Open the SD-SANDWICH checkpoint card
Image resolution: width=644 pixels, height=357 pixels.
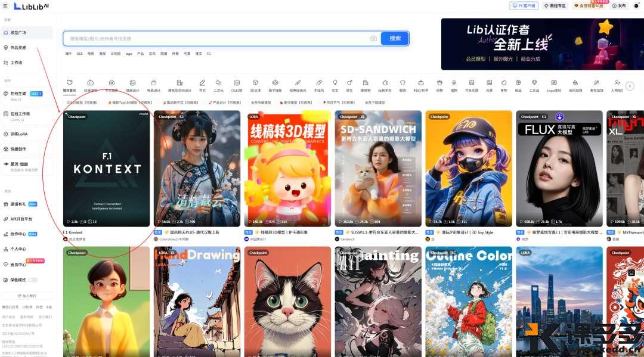click(378, 168)
